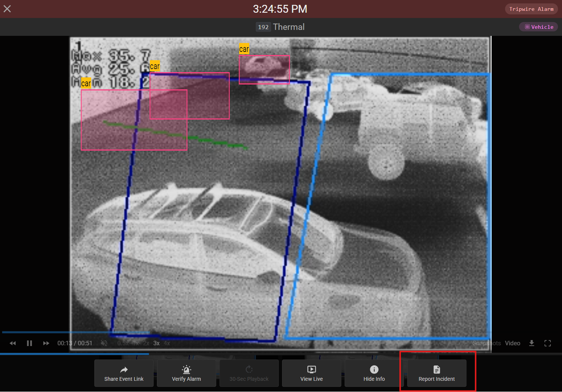Set playback speed to 2x

coord(146,343)
